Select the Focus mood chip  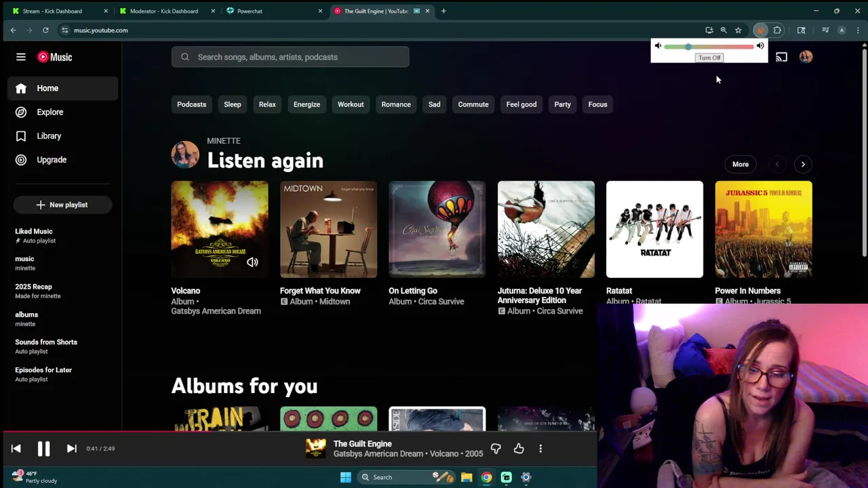pyautogui.click(x=597, y=104)
